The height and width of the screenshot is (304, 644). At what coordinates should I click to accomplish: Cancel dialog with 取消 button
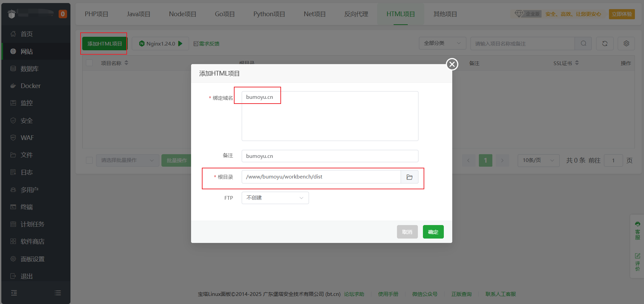click(407, 232)
